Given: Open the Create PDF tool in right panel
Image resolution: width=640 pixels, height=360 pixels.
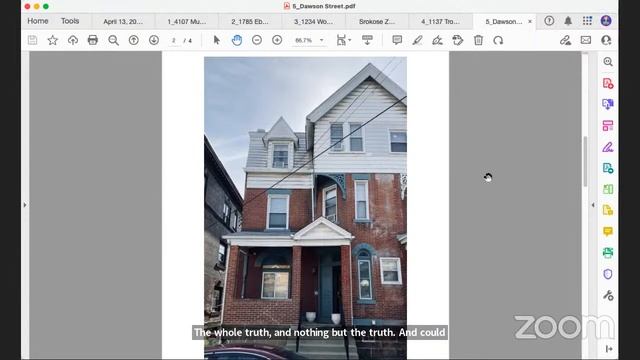Looking at the screenshot, I should coord(608,83).
